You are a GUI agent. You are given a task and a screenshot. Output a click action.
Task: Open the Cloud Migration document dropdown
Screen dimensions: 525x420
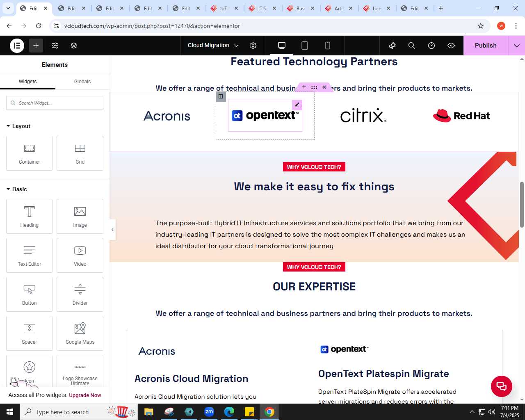(x=213, y=46)
